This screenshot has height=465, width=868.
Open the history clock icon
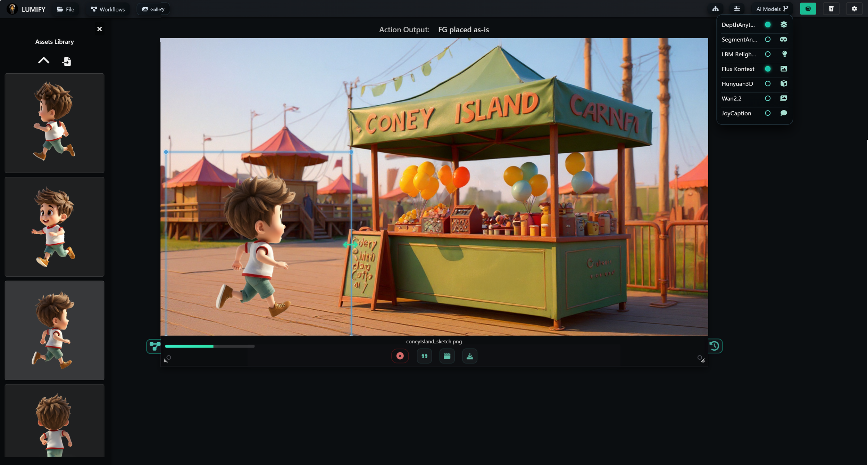(x=715, y=346)
